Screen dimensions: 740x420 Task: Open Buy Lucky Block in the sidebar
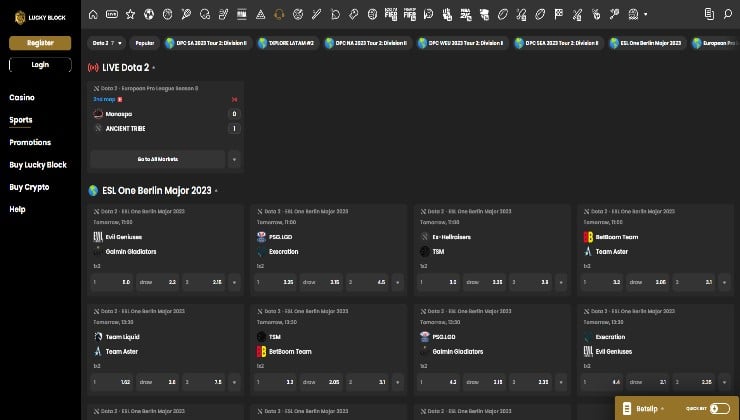38,165
